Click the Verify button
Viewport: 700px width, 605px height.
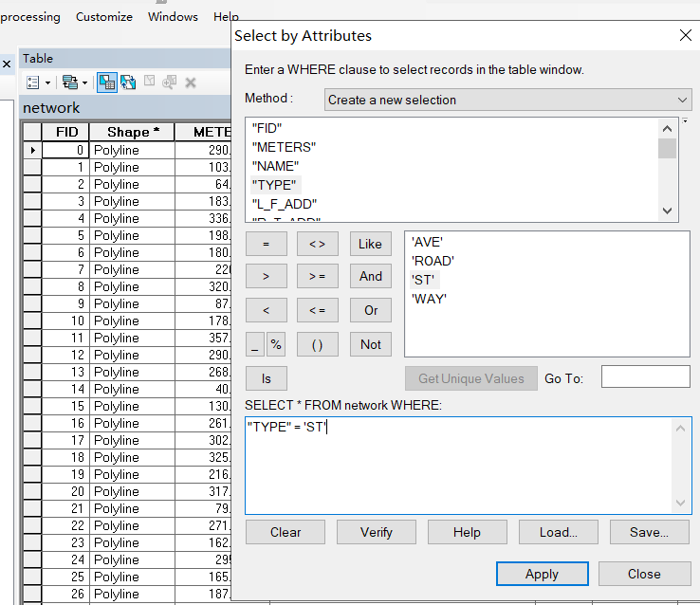(x=377, y=532)
